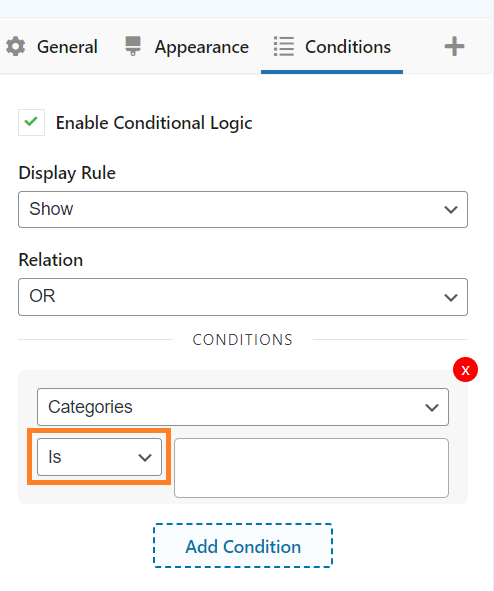Click the Appearance paintbrush icon
494x591 pixels.
[133, 46]
